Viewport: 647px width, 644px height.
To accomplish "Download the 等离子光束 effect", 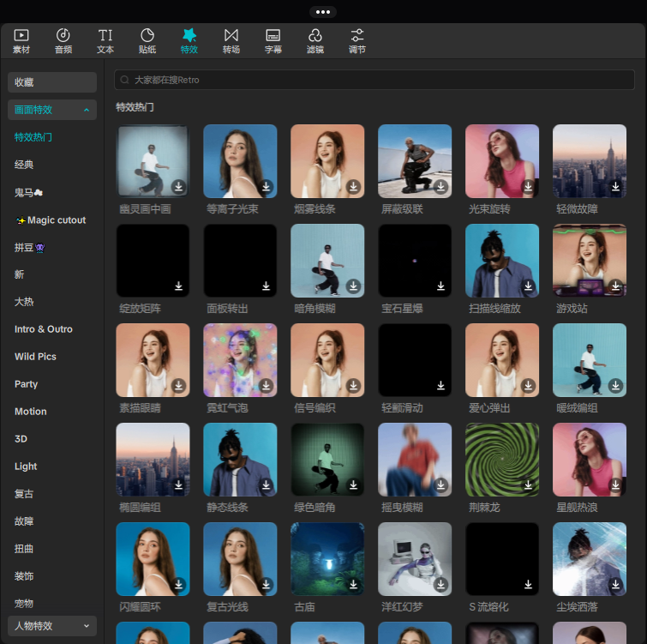I will click(x=267, y=187).
